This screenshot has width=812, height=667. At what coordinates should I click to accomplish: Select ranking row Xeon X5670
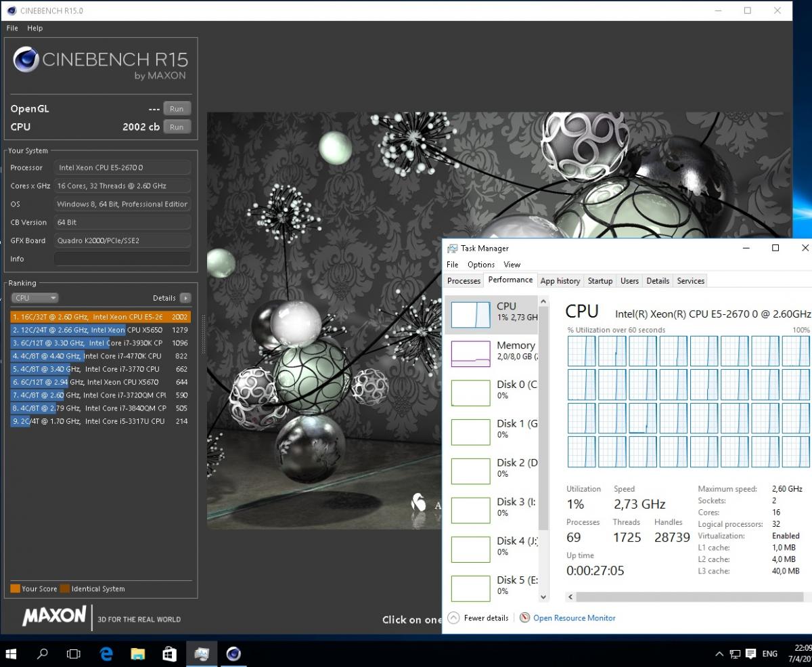(100, 382)
